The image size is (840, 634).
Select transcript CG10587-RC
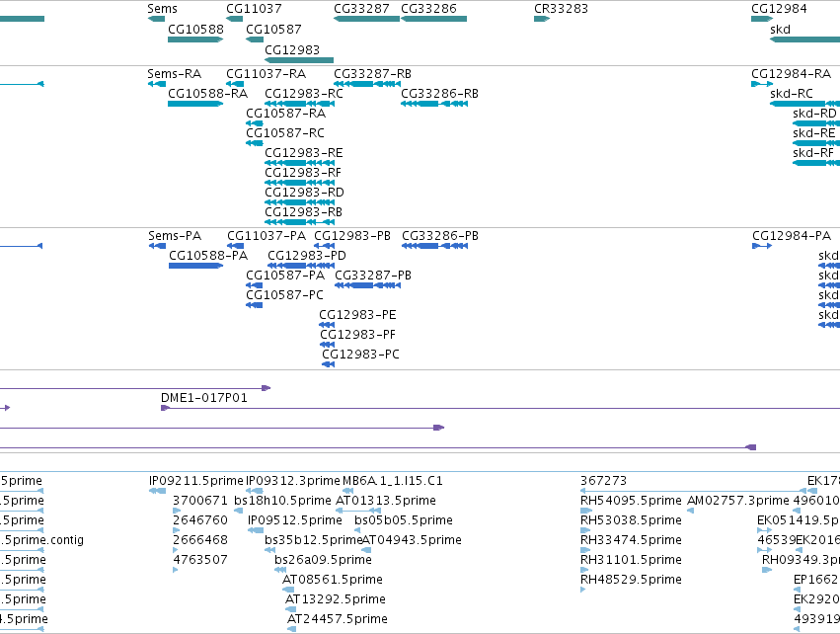click(x=285, y=133)
